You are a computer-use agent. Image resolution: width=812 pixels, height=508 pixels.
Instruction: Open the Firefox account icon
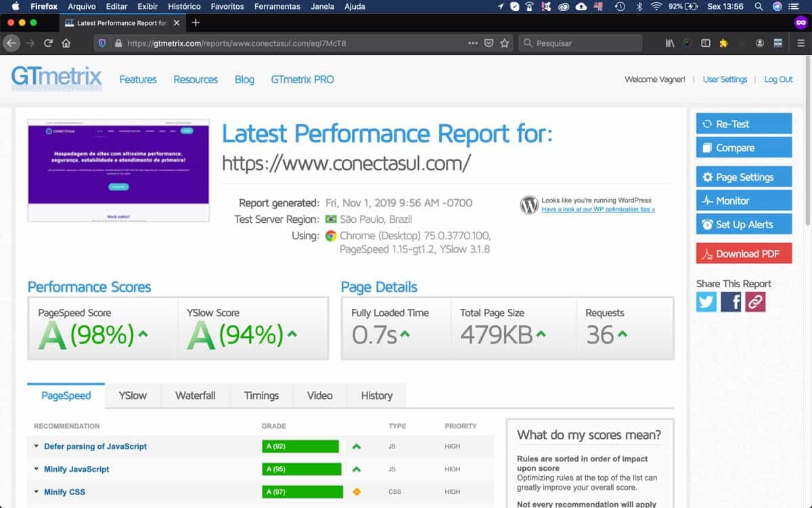[x=760, y=43]
